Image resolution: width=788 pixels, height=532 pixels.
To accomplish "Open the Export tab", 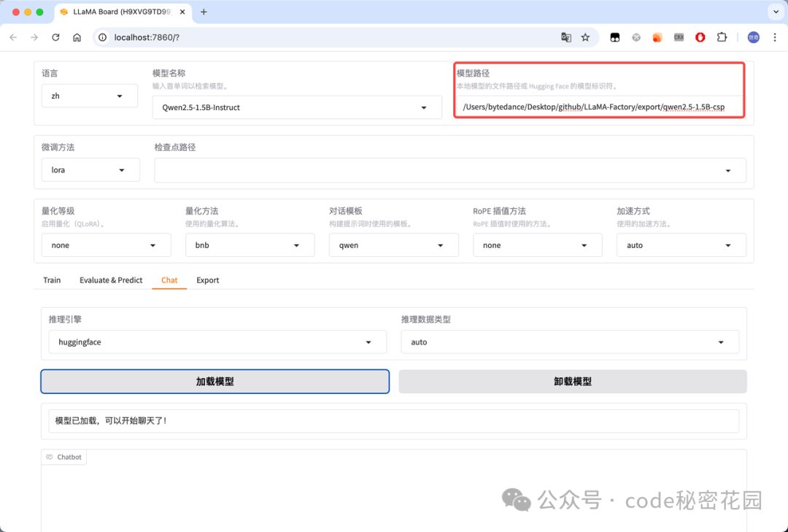I will [207, 280].
